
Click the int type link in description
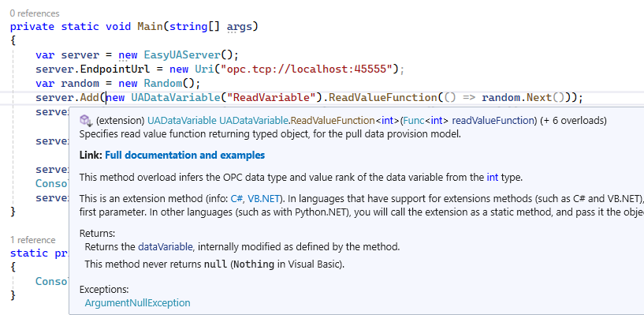pos(493,178)
